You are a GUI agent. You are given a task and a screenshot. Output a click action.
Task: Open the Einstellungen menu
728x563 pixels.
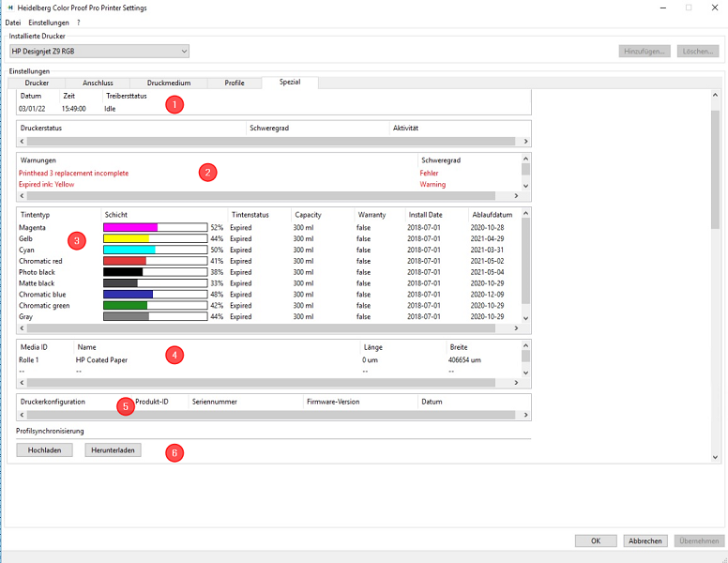click(49, 23)
